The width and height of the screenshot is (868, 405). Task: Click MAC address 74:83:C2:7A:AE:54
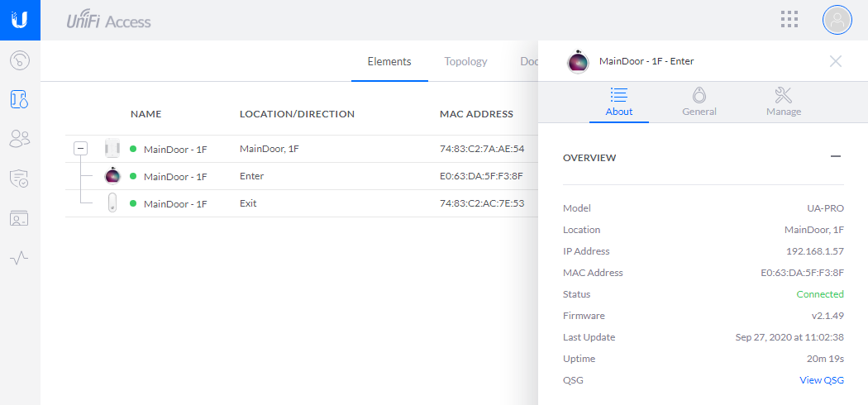pos(482,149)
